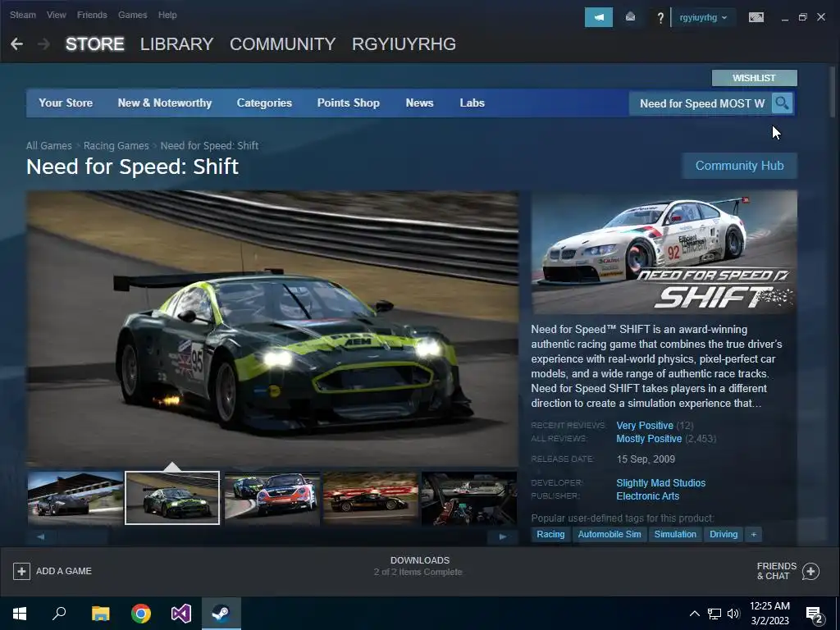Open developer Slightly Mad Studios
Screen dimensions: 840x630
pyautogui.click(x=660, y=482)
